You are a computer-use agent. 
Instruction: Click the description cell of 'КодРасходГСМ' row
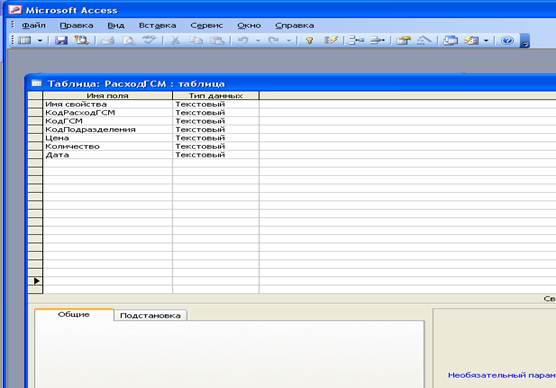[408, 113]
